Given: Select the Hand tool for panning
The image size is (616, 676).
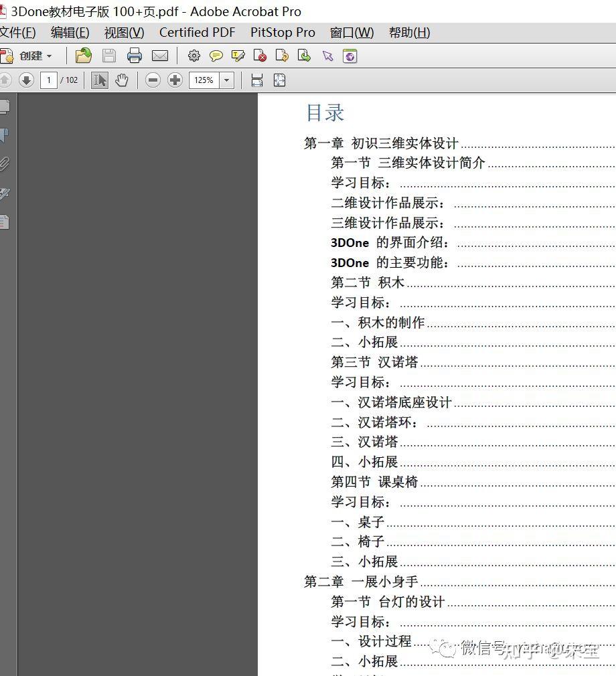Looking at the screenshot, I should tap(123, 80).
